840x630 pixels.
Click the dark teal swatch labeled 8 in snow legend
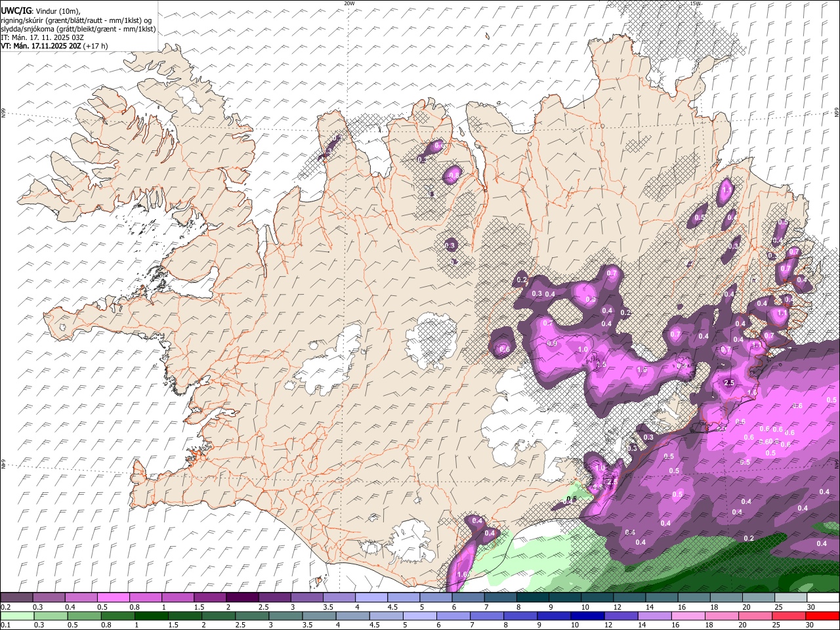pyautogui.click(x=533, y=598)
